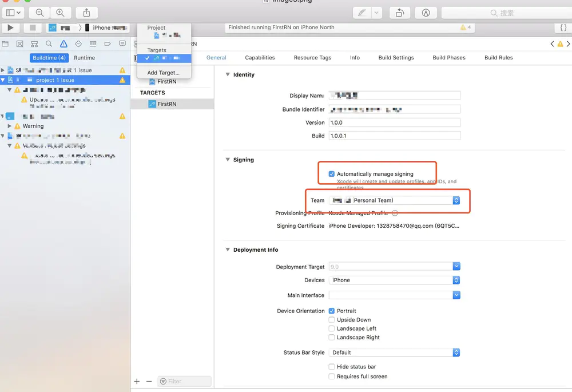572x392 pixels.
Task: Collapse the selected project 1 issue row
Action: click(3, 80)
